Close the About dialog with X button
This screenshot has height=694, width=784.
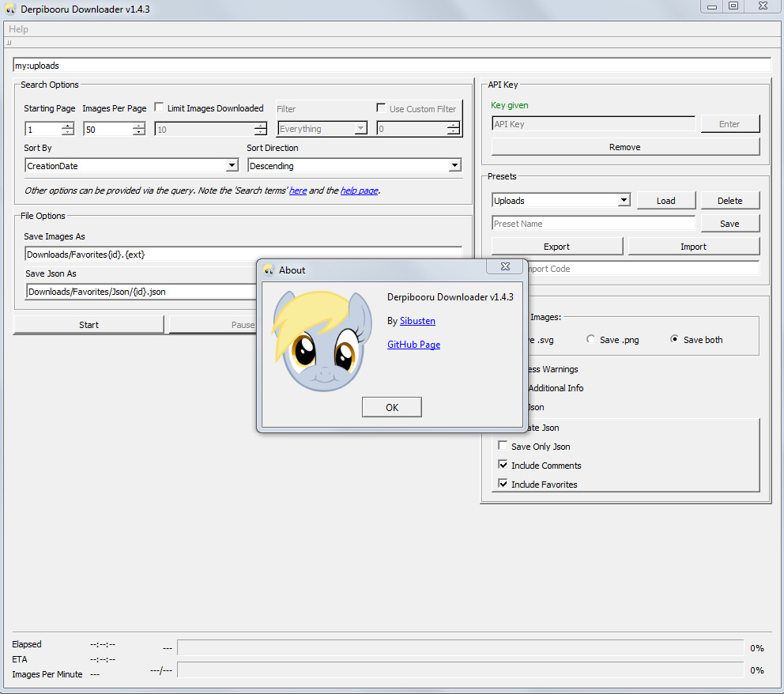[x=505, y=268]
